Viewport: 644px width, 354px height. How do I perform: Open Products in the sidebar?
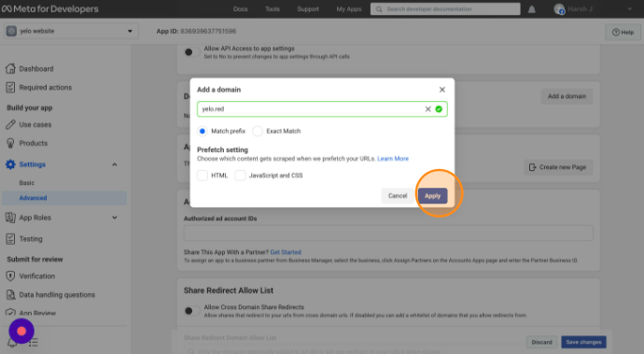[x=34, y=143]
